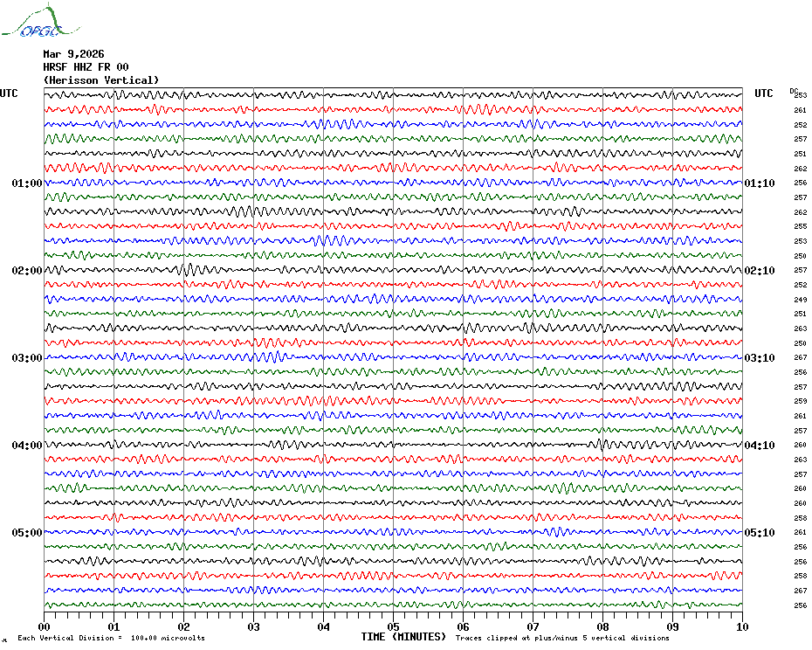The width and height of the screenshot is (812, 650).
Task: Click the 04:10 time label on right
Action: (x=760, y=446)
